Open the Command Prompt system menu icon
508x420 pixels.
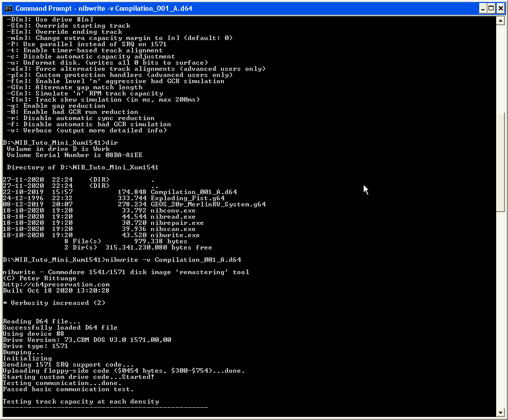[8, 8]
